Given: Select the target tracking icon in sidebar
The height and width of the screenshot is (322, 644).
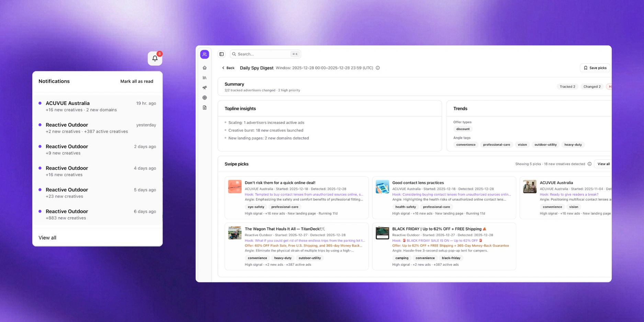Looking at the screenshot, I should 205,97.
